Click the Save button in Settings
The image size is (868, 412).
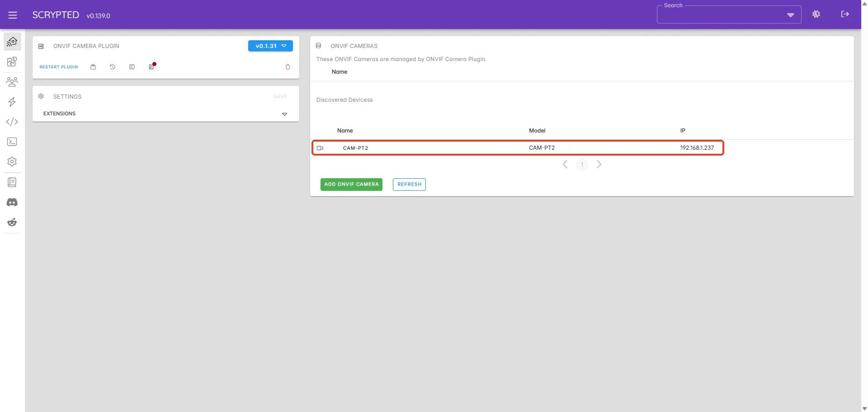280,96
